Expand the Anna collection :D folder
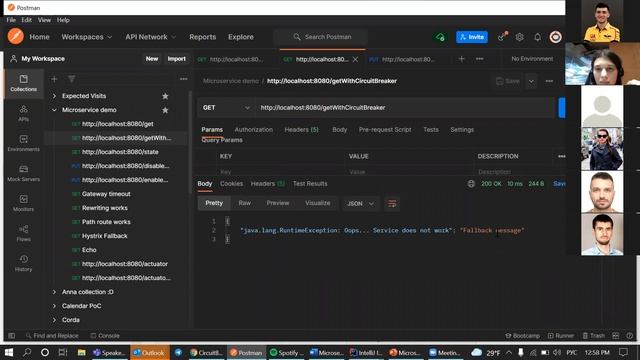 [x=54, y=292]
